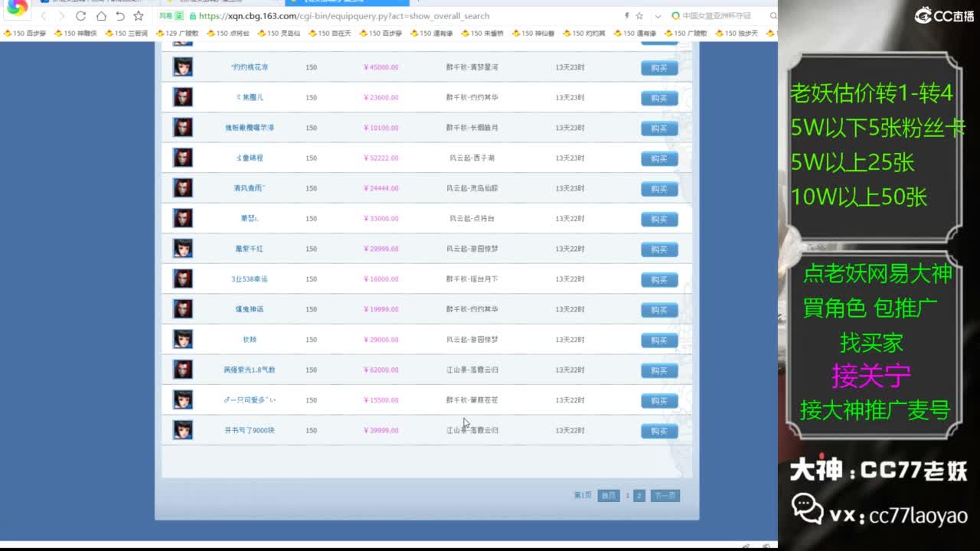Click buy button for ¥62000.00 listing
980x551 pixels.
pos(658,370)
